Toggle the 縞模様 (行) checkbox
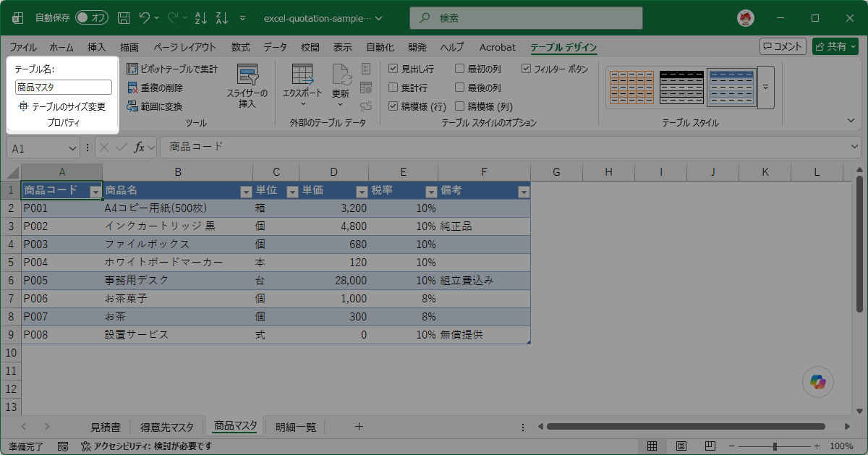The width and height of the screenshot is (868, 455). pos(393,106)
